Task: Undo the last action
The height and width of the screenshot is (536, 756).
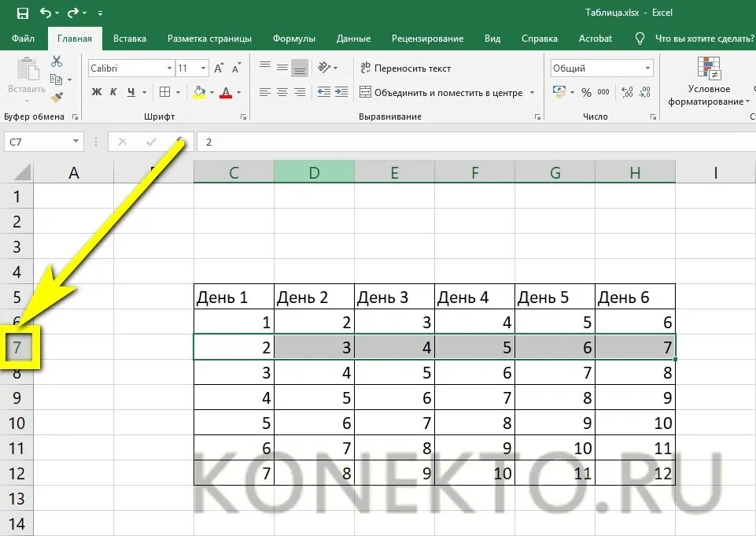Action: point(46,13)
